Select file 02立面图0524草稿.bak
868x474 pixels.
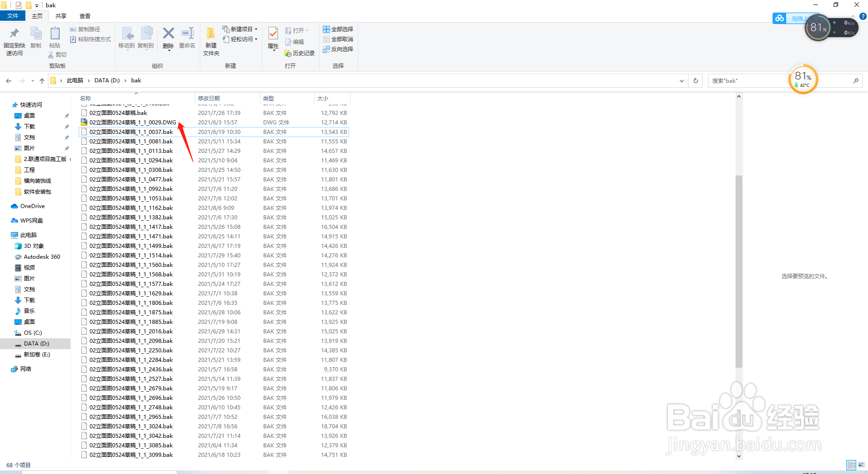(118, 113)
